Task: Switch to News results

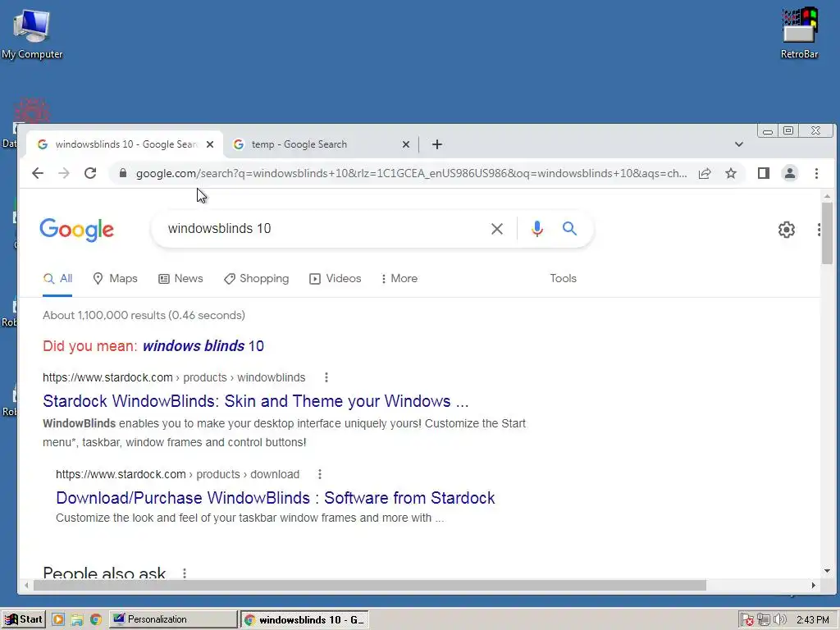Action: click(x=180, y=279)
